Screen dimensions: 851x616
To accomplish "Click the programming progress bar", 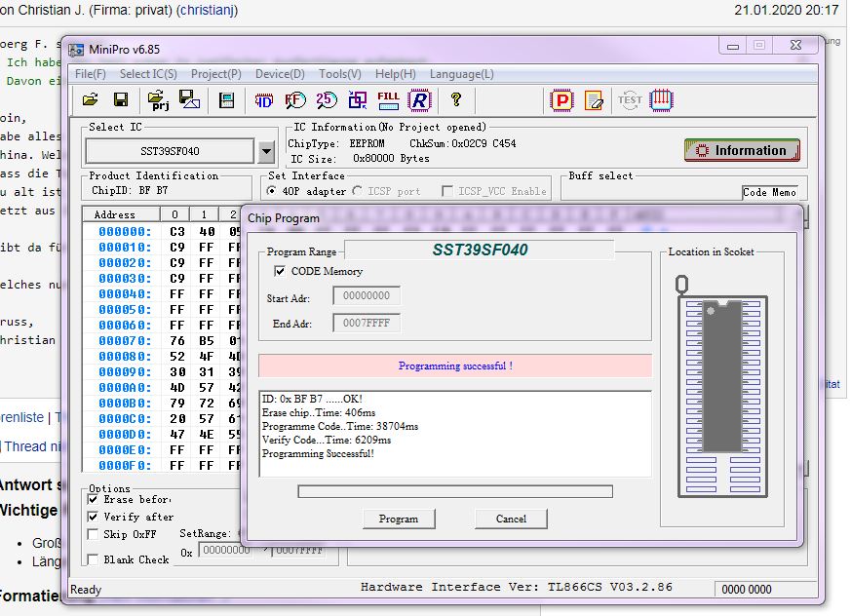I will [455, 491].
